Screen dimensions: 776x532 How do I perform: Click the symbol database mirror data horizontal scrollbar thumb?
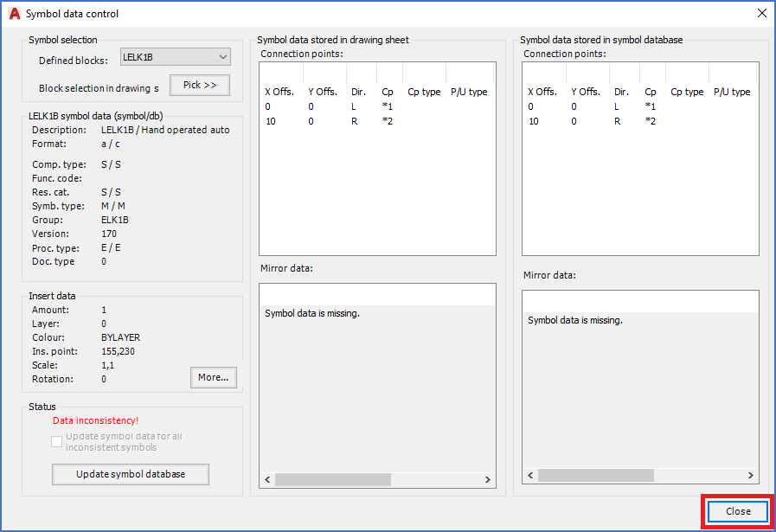(x=596, y=475)
